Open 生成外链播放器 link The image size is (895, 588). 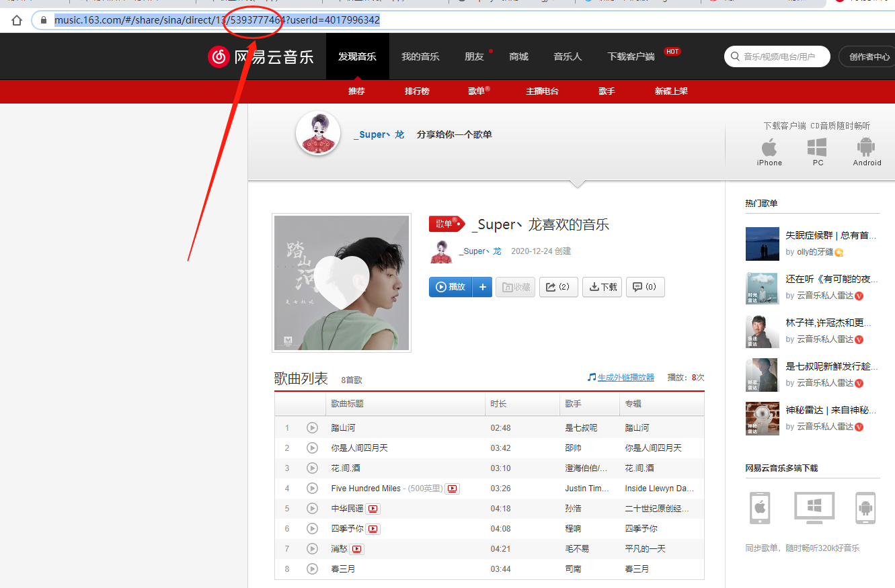(x=626, y=378)
